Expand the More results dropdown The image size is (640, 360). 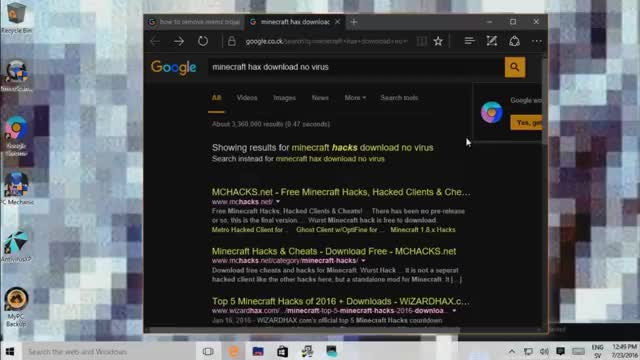point(355,98)
